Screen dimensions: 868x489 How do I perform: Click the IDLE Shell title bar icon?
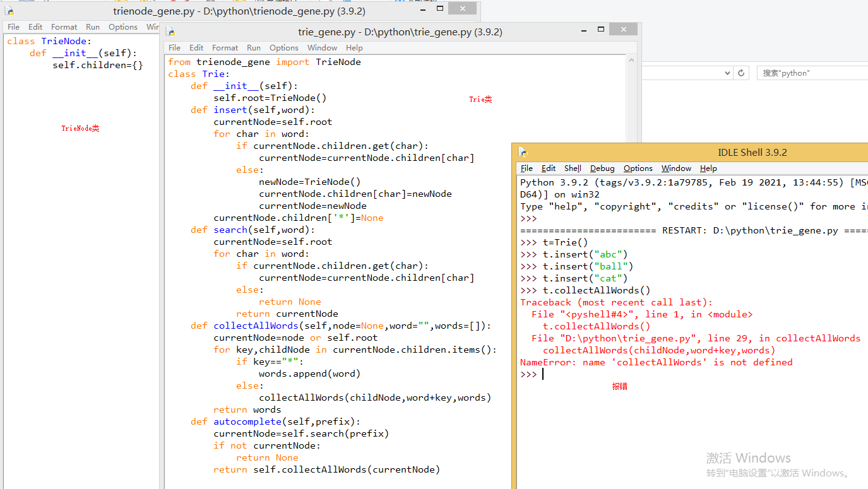click(x=522, y=152)
